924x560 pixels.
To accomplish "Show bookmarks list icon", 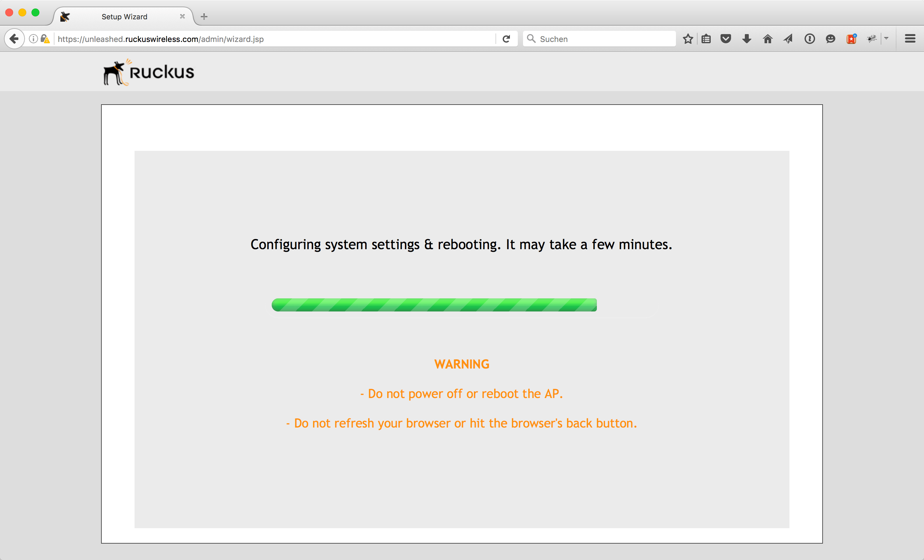I will (x=706, y=39).
